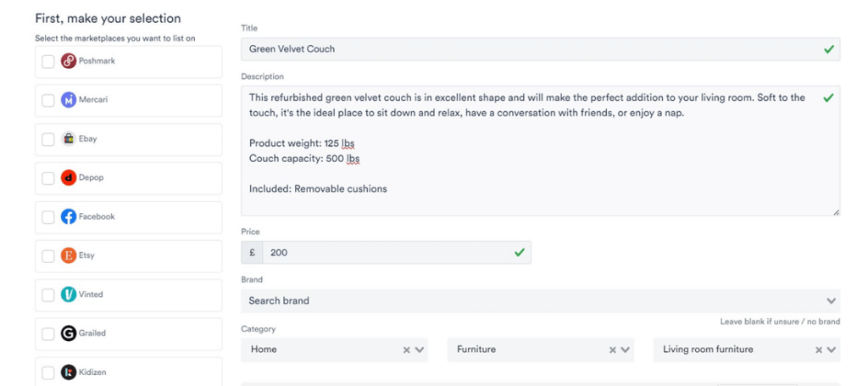Click the Etsy orange logo icon
This screenshot has height=386, width=868.
point(69,255)
